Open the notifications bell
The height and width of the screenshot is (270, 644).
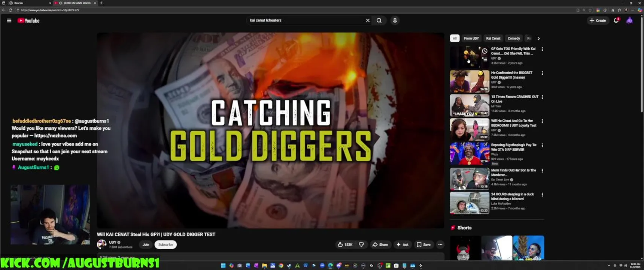616,20
